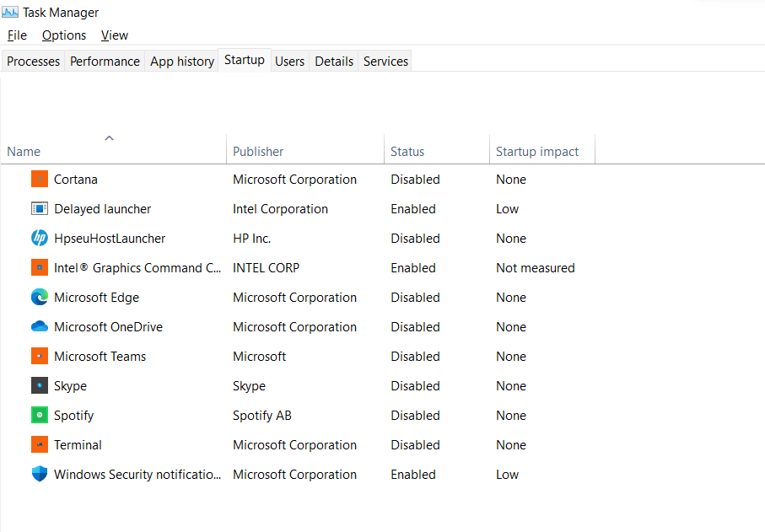Image resolution: width=765 pixels, height=532 pixels.
Task: Click Disabled status of Spotify
Action: point(415,416)
